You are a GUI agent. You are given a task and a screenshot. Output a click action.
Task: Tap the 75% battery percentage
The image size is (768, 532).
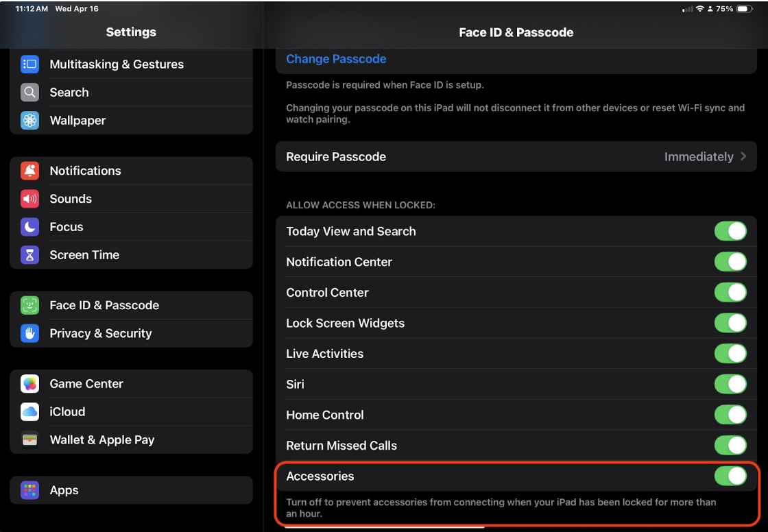[x=724, y=9]
